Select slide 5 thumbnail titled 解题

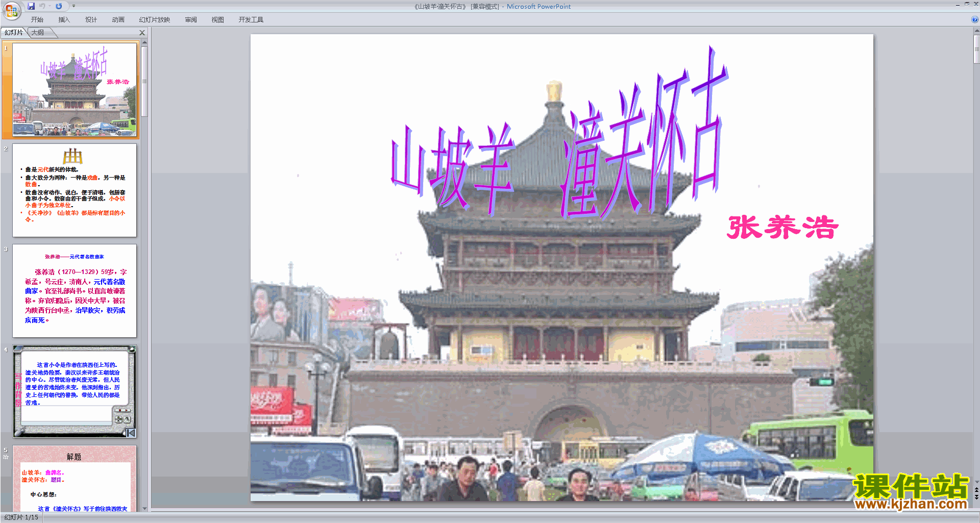(x=75, y=478)
